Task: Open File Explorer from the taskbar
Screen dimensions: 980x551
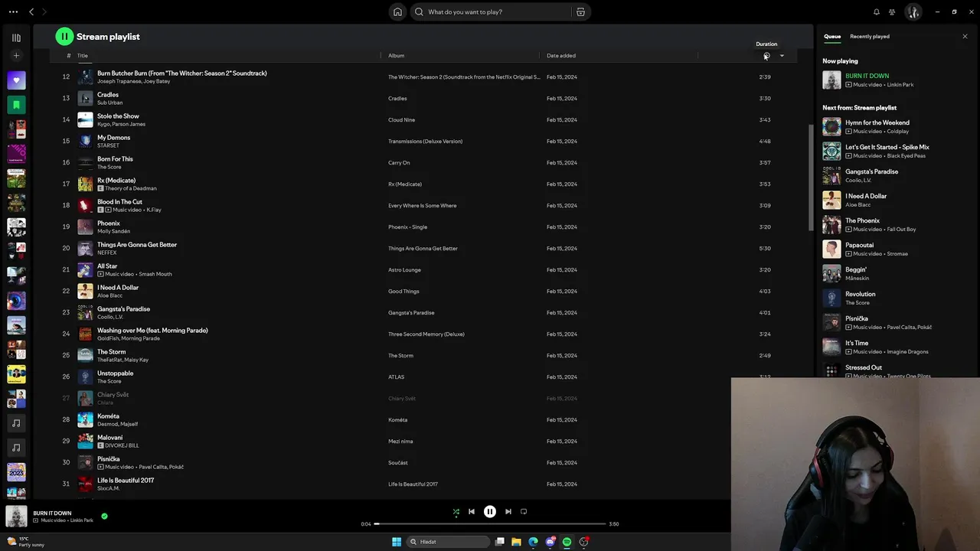Action: tap(516, 541)
